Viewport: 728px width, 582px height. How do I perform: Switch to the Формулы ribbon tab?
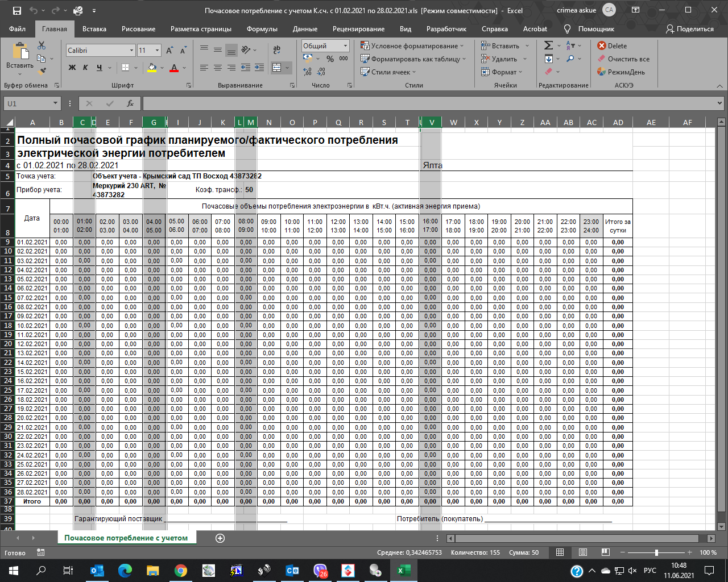pyautogui.click(x=262, y=29)
